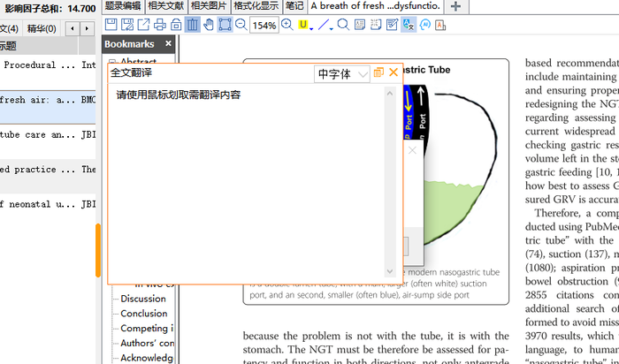The width and height of the screenshot is (619, 364).
Task: Switch to the 笔记 tab
Action: click(294, 6)
